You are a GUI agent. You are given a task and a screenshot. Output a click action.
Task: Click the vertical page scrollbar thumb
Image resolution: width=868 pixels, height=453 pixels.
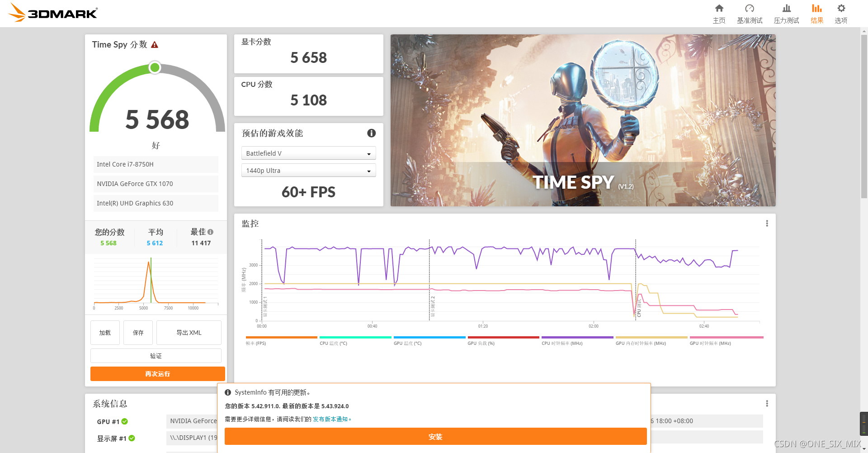864,117
